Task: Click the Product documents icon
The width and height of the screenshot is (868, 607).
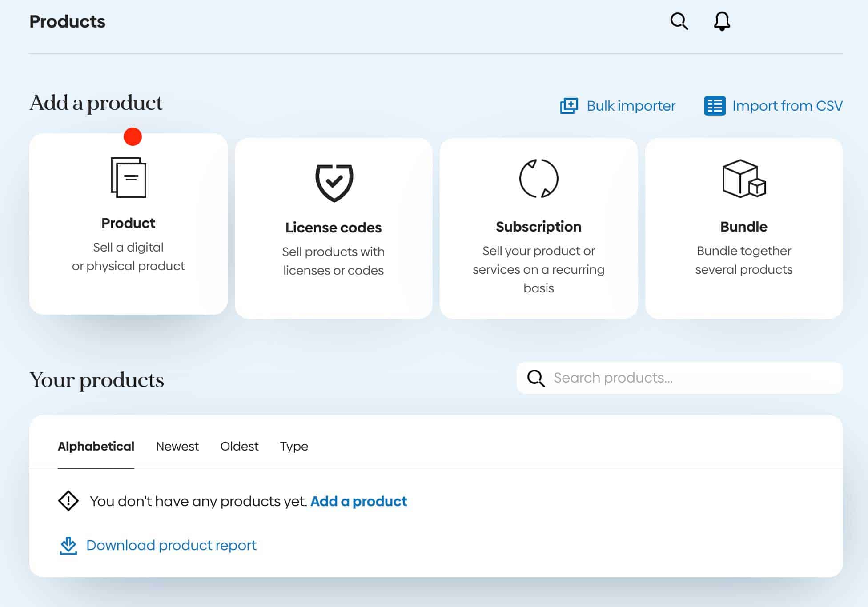Action: click(x=129, y=178)
